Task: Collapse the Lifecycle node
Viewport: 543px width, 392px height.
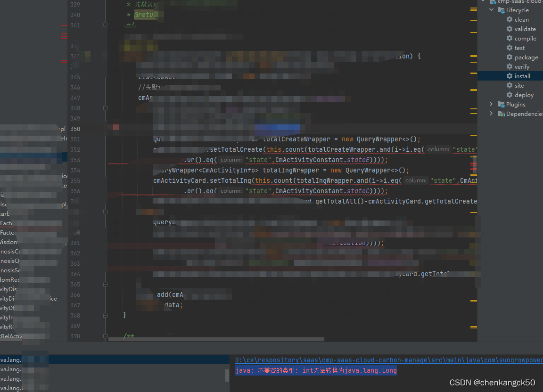Action: pyautogui.click(x=492, y=9)
